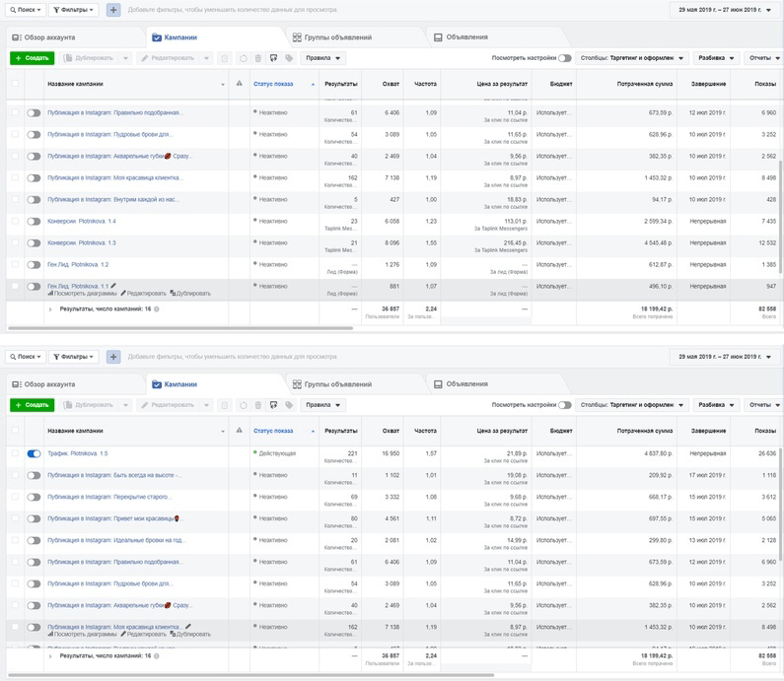Click the trash delete icon in lower toolbar
Viewport: 784px width, 681px height.
(258, 405)
